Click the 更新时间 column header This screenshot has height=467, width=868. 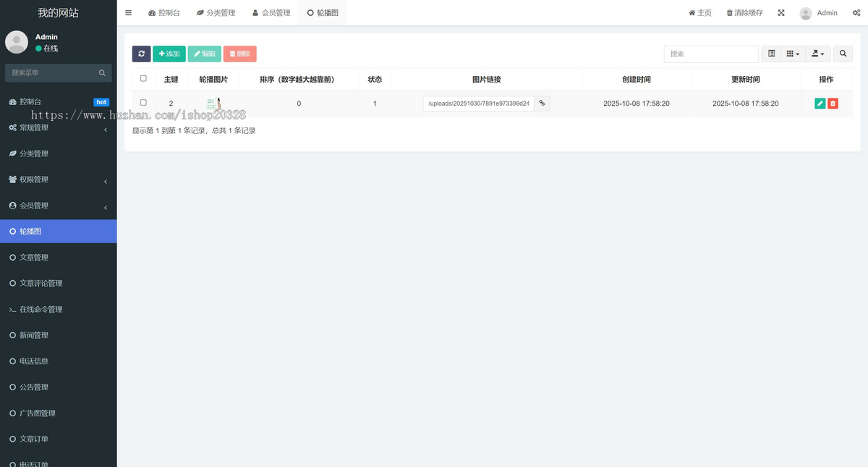tap(746, 80)
